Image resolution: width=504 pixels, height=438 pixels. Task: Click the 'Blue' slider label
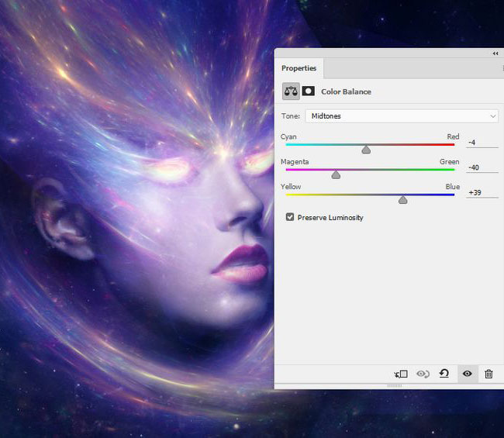(453, 187)
